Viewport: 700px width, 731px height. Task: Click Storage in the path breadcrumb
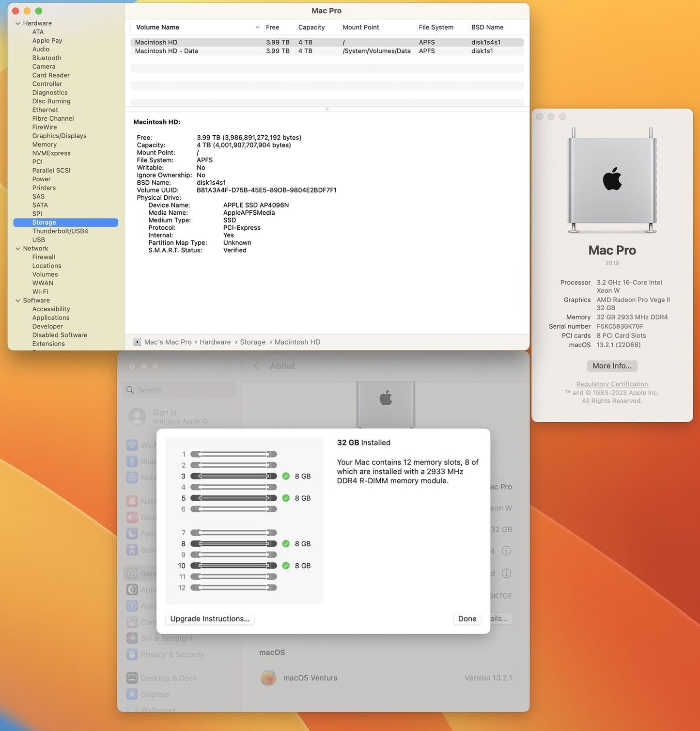point(252,342)
